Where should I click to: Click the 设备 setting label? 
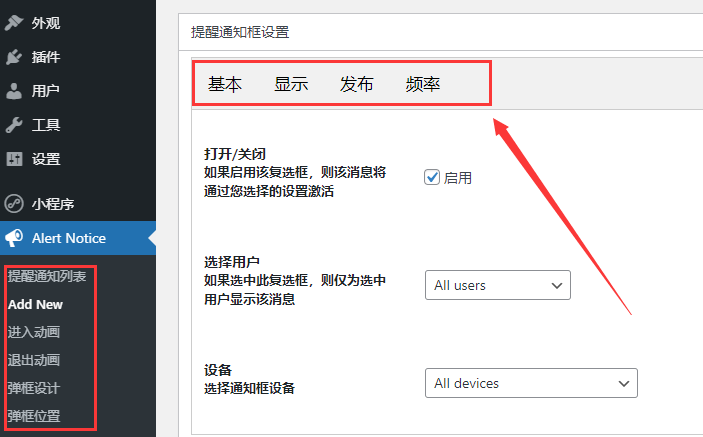point(218,370)
